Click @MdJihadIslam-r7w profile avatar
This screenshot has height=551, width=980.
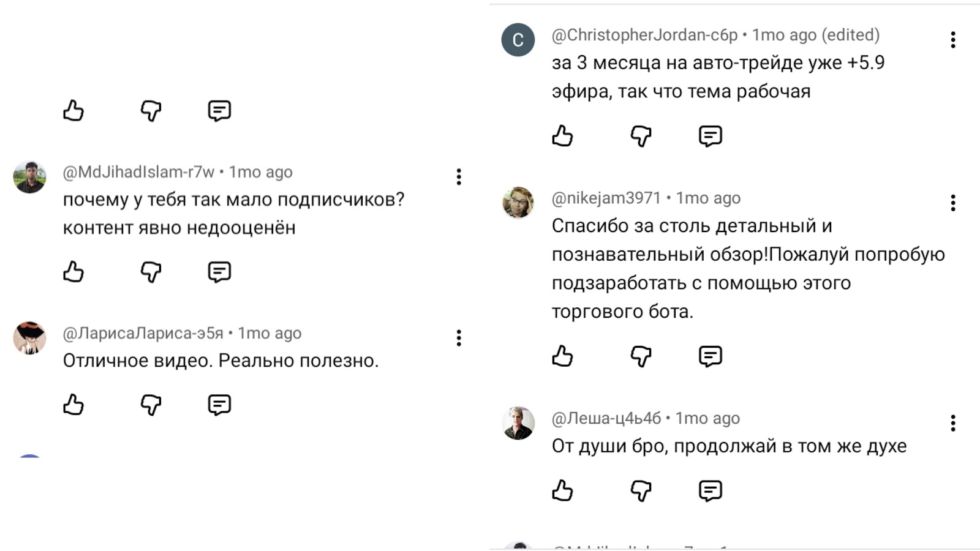tap(29, 178)
